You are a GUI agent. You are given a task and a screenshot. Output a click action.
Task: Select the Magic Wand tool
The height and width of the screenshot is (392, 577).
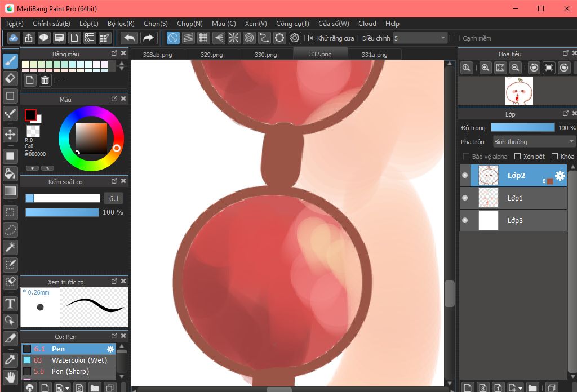(10, 247)
